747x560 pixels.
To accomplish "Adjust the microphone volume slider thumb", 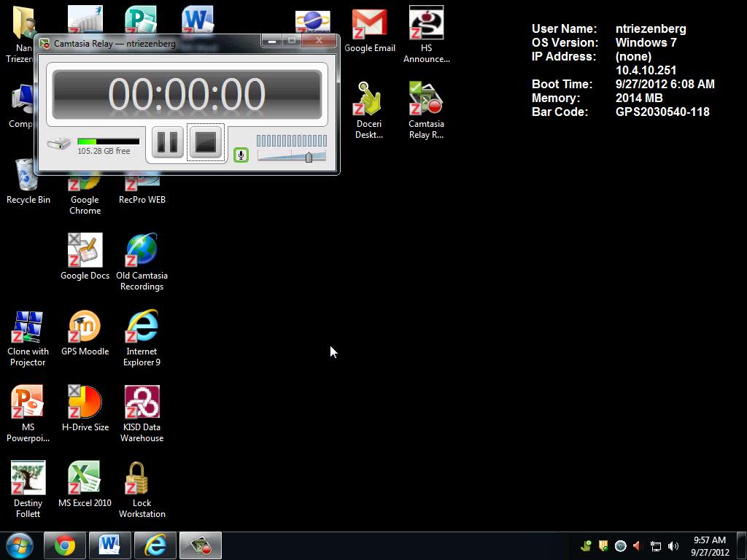I will tap(309, 157).
